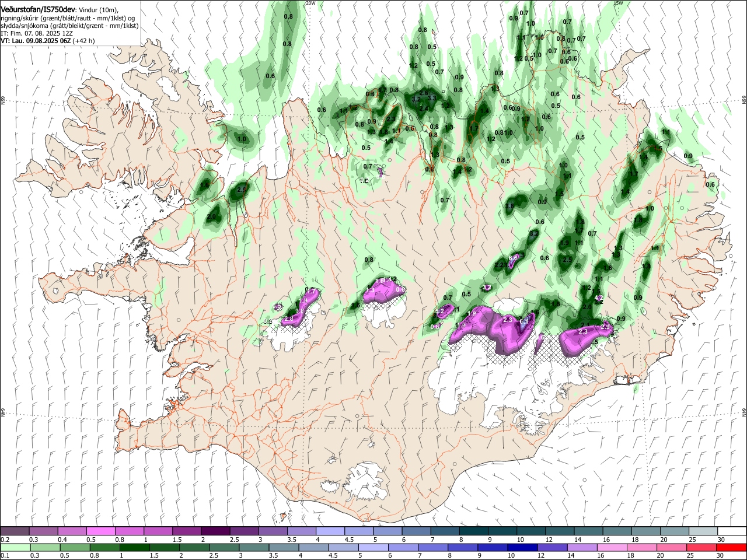
Task: Select the snow legend swatch for 1–1.5 mm
Action: pos(158,531)
